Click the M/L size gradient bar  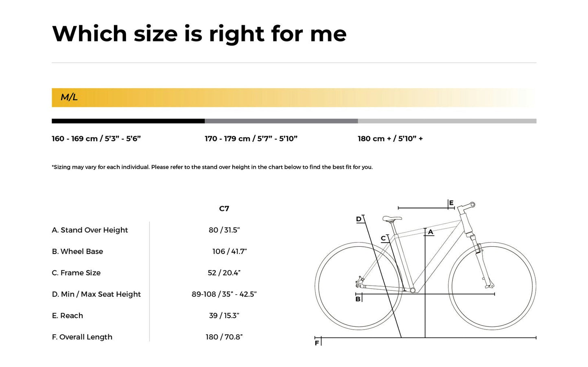click(x=294, y=98)
